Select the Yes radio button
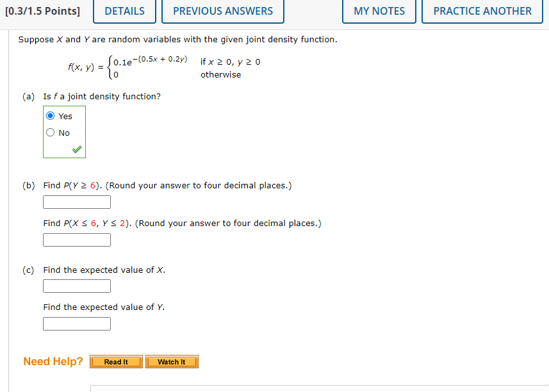Viewport: 549px width, 392px height. point(51,116)
